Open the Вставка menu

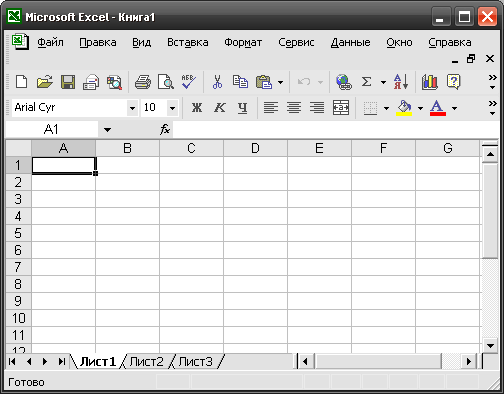(x=188, y=42)
